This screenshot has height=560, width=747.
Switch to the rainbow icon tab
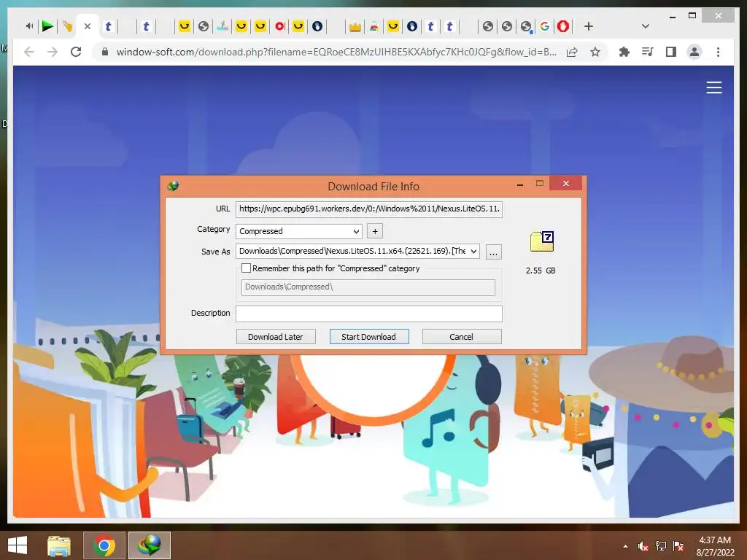click(x=374, y=27)
